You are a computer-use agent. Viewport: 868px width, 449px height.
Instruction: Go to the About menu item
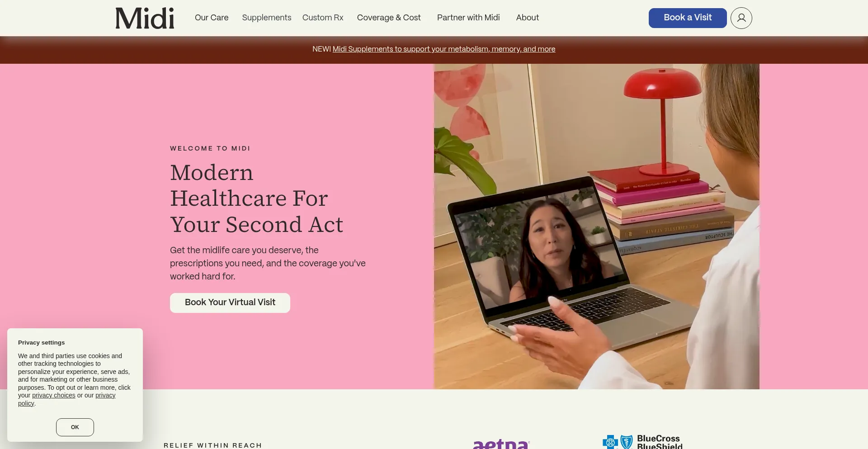pos(528,18)
